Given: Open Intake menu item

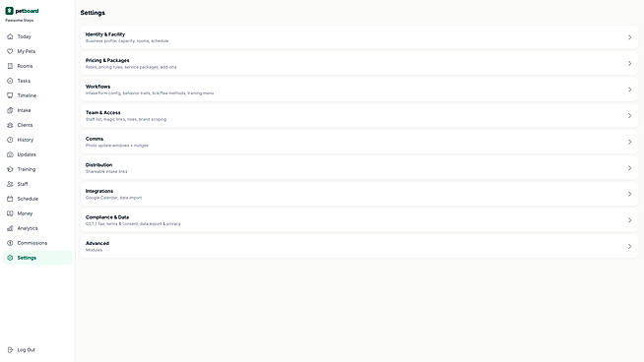Looking at the screenshot, I should (x=37, y=110).
